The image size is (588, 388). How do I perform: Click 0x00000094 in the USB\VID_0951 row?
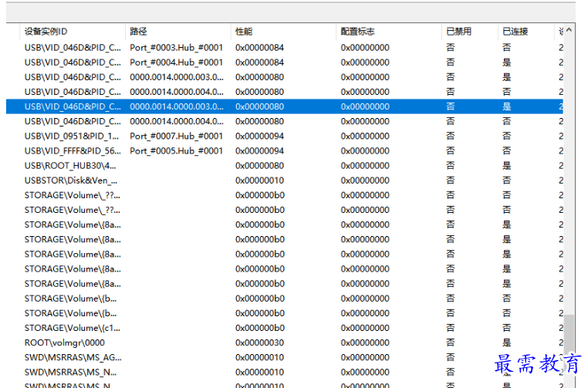[259, 136]
